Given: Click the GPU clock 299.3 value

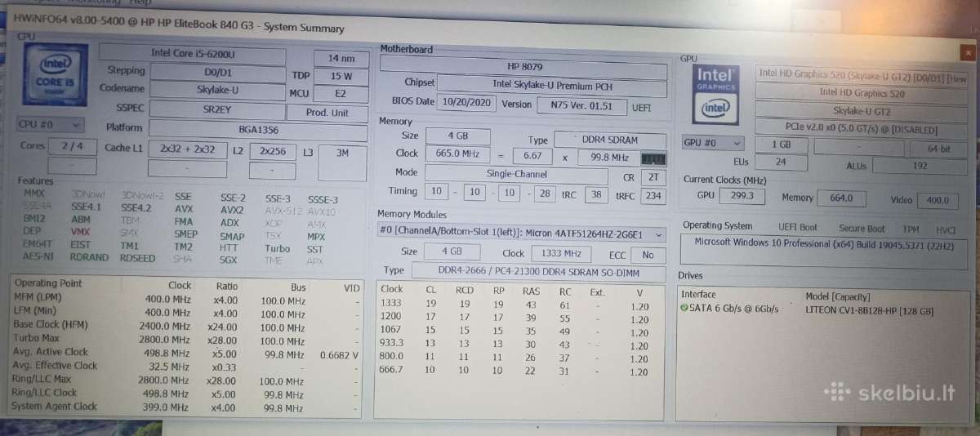Looking at the screenshot, I should [x=742, y=195].
